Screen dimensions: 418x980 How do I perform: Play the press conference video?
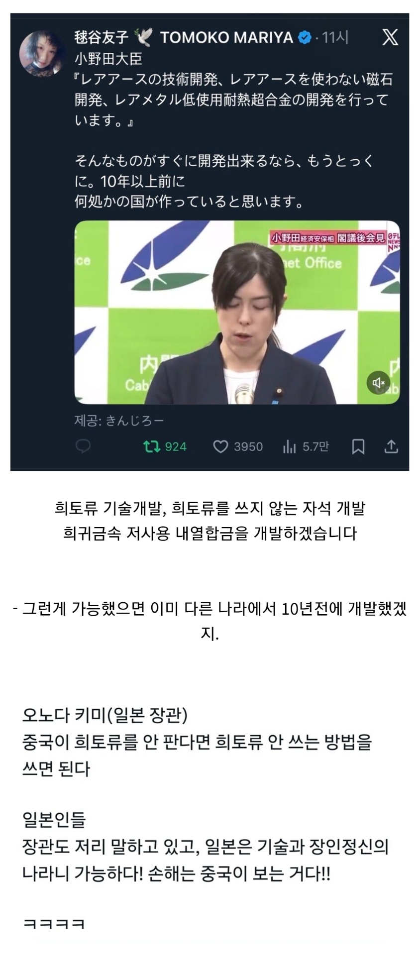tap(237, 312)
